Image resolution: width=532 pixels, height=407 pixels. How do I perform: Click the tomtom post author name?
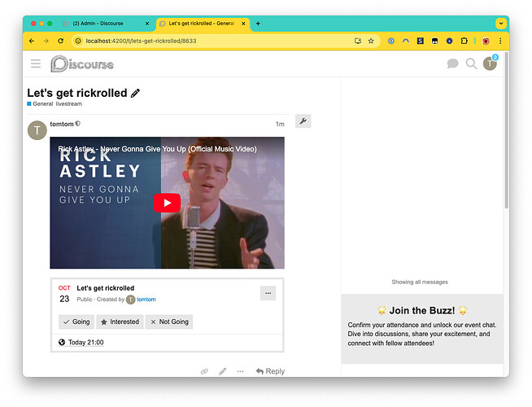(62, 124)
